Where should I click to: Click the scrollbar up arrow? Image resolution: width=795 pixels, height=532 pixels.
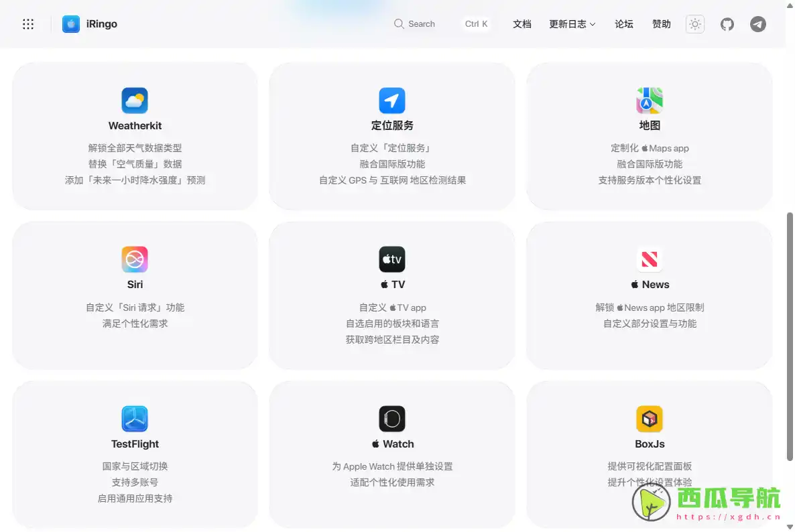click(790, 4)
